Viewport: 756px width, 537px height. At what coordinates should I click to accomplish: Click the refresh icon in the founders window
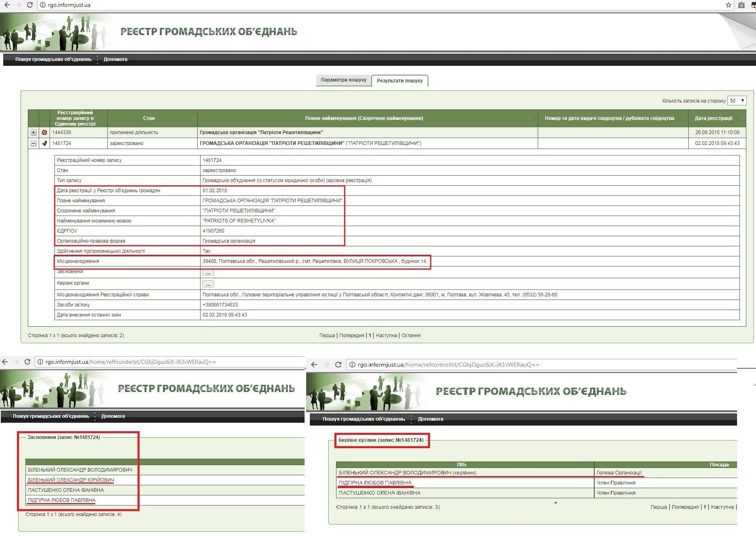(27, 362)
